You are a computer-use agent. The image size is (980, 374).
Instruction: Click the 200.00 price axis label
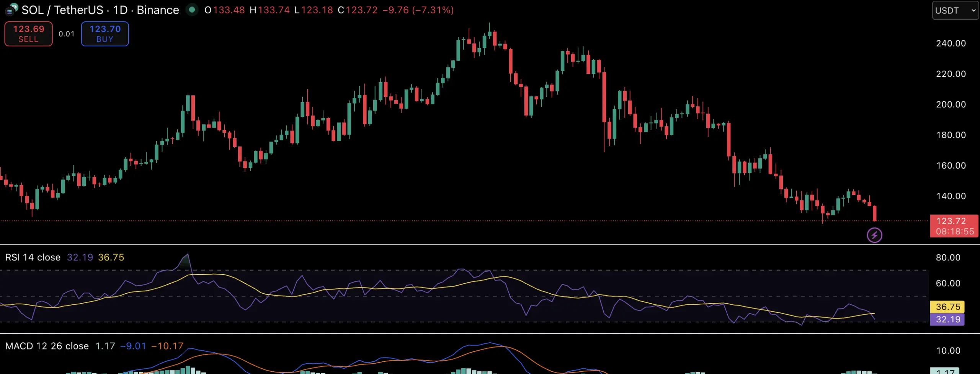[951, 105]
